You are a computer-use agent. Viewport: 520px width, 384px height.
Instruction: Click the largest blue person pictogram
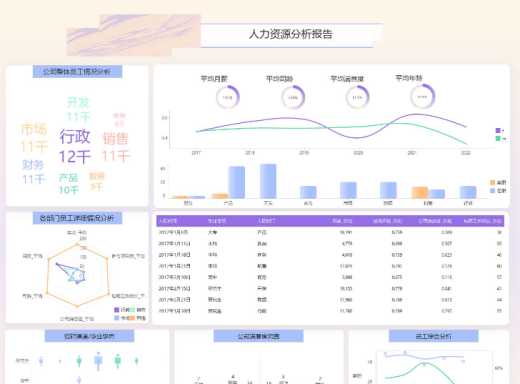98,361
